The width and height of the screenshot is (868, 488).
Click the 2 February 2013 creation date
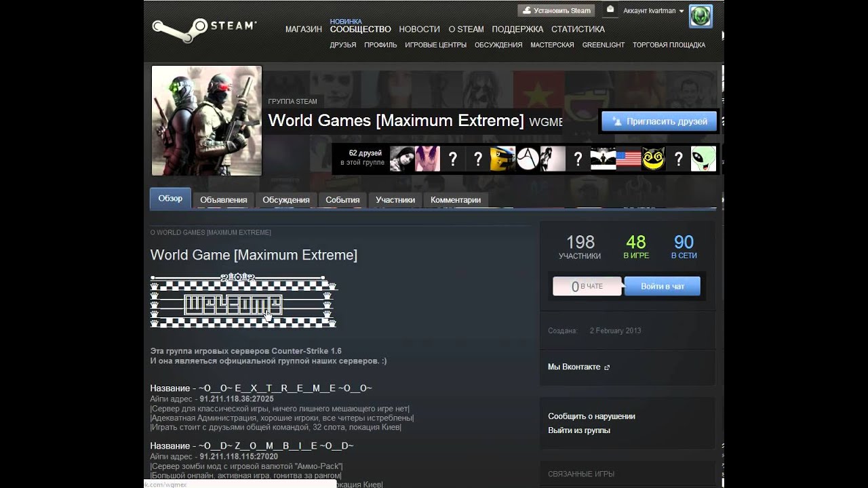tap(615, 331)
